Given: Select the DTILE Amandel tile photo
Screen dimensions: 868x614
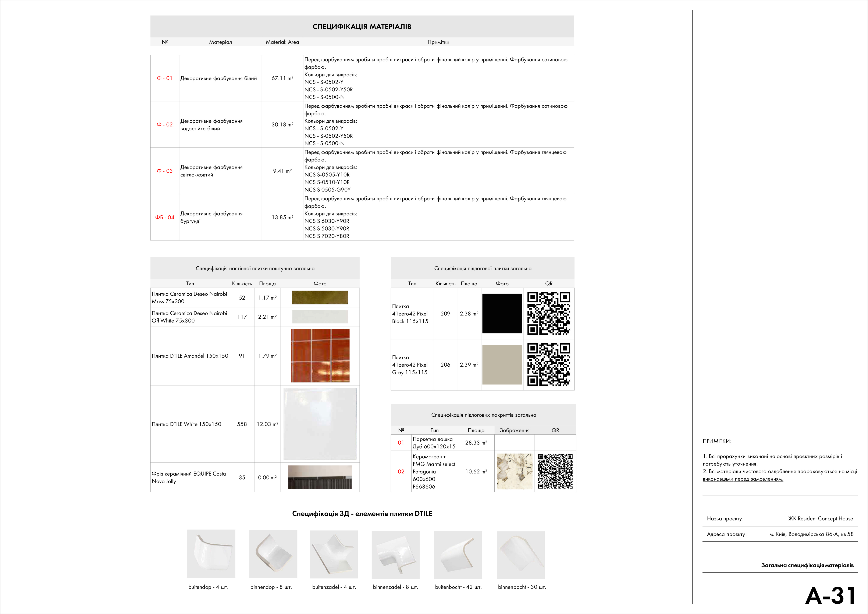Looking at the screenshot, I should click(320, 355).
